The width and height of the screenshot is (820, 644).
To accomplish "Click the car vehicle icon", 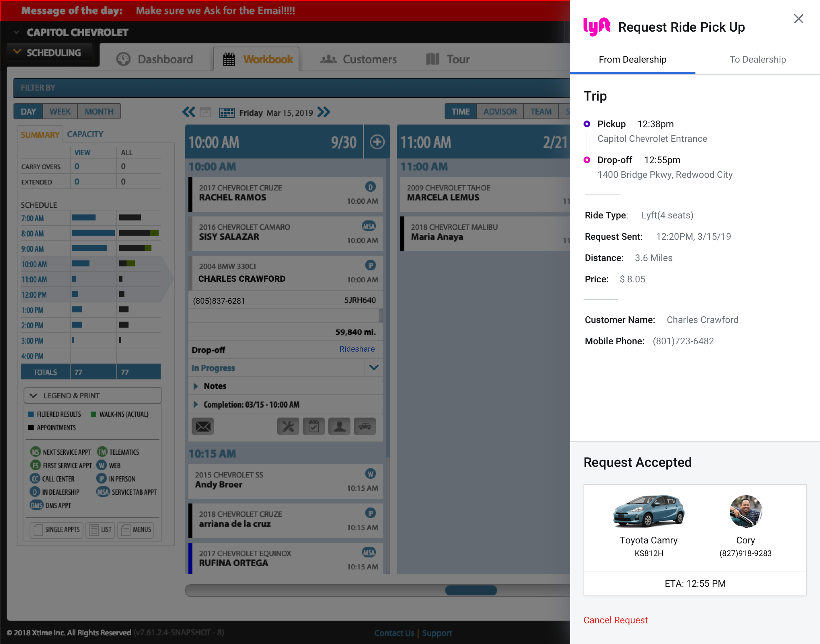I will (x=365, y=427).
